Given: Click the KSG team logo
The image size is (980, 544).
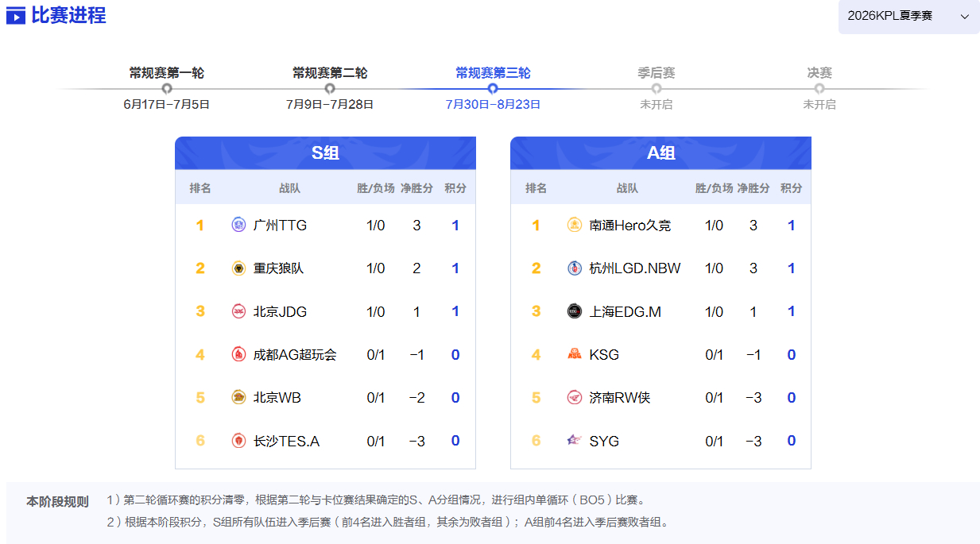Looking at the screenshot, I should [575, 354].
